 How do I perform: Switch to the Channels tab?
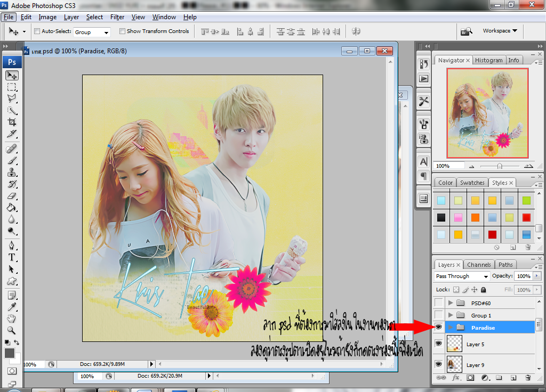point(479,265)
